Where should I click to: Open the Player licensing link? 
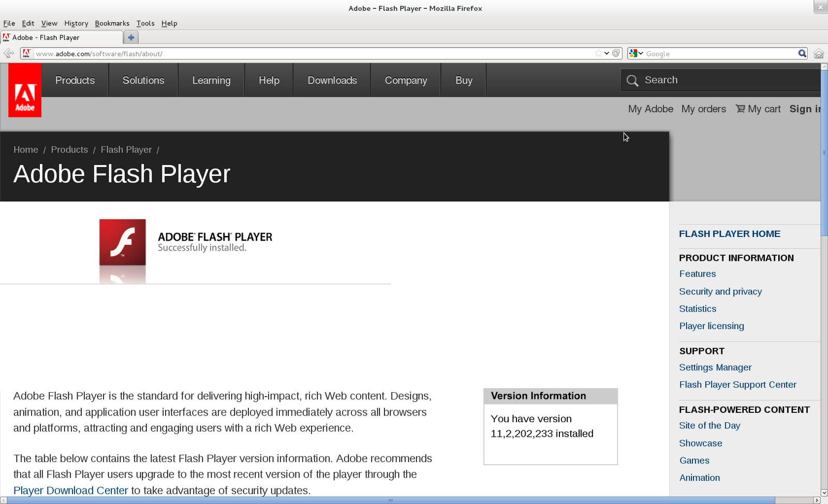712,326
